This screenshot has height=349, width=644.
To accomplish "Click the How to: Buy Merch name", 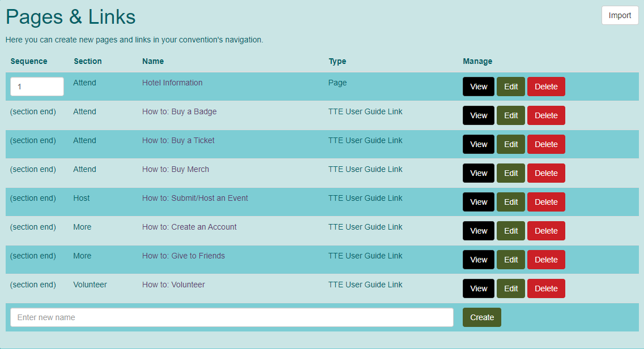I will (x=176, y=169).
